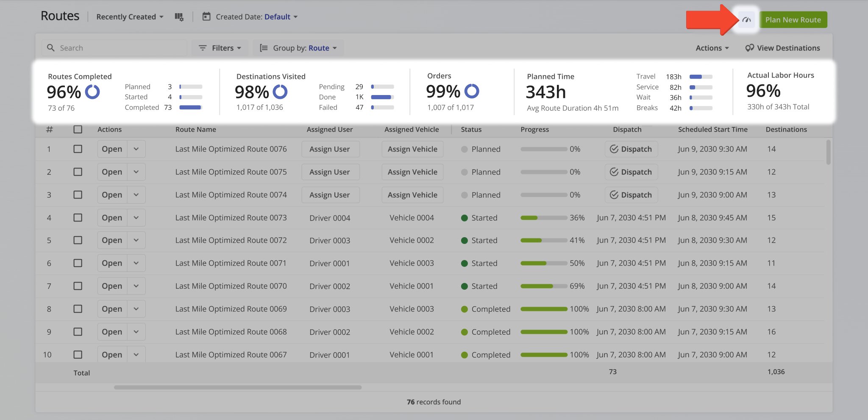868x420 pixels.
Task: Click the Dispatch button for Route 0075
Action: click(x=631, y=172)
